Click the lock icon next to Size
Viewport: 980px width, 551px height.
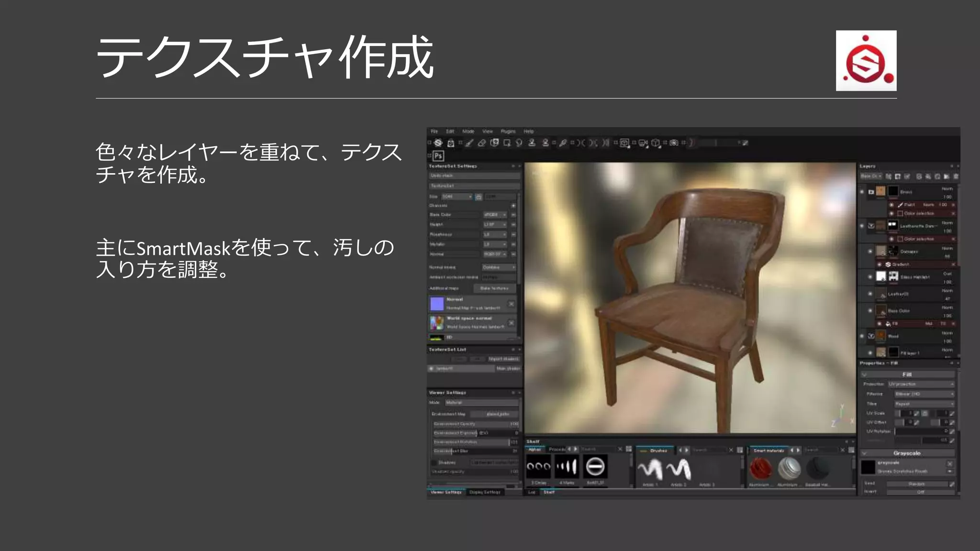click(478, 197)
